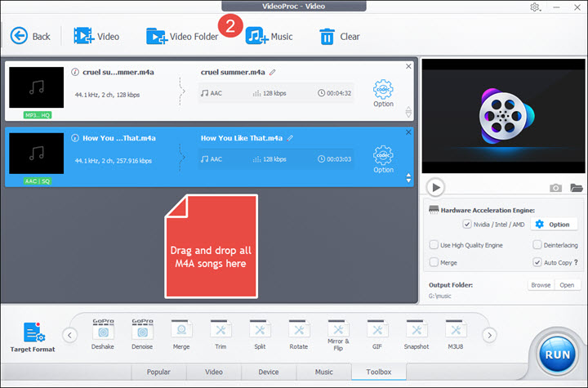Click 44.1 kHz, 2 ch, 128 kbps source info
This screenshot has height=388, width=588.
(107, 95)
